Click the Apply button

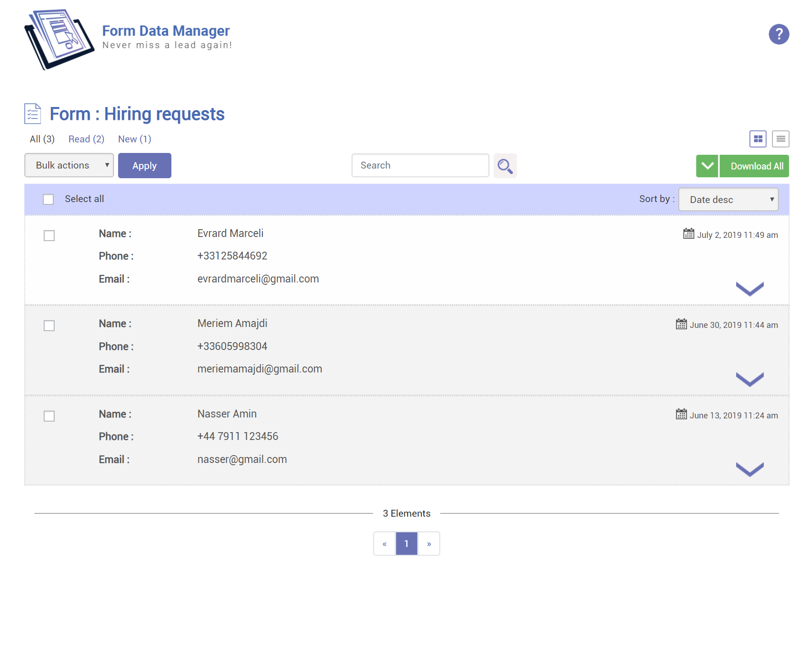(x=144, y=166)
